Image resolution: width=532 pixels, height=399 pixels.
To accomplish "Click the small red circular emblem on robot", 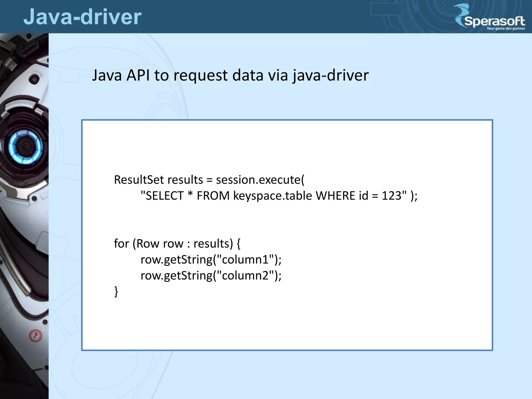I will (x=35, y=336).
